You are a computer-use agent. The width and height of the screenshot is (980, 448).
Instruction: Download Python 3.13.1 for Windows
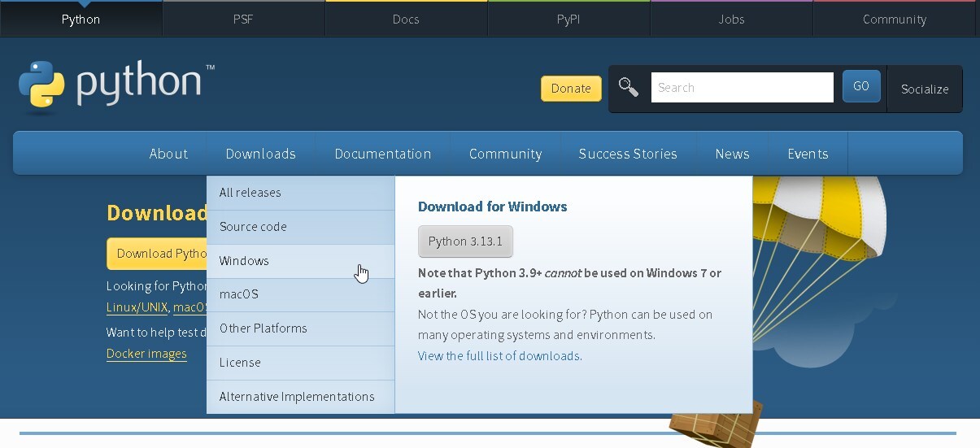pyautogui.click(x=465, y=241)
